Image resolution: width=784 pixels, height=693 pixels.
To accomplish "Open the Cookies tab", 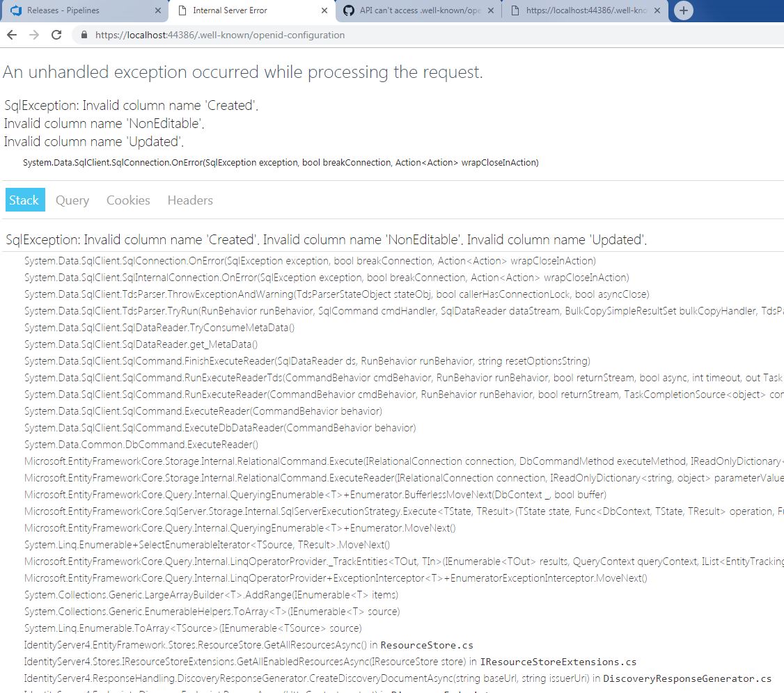I will tap(128, 200).
